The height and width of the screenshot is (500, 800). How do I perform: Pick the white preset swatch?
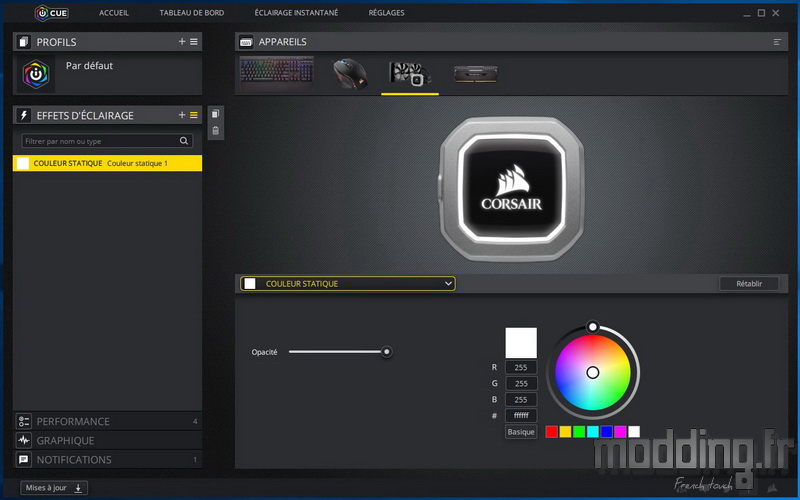coord(634,432)
